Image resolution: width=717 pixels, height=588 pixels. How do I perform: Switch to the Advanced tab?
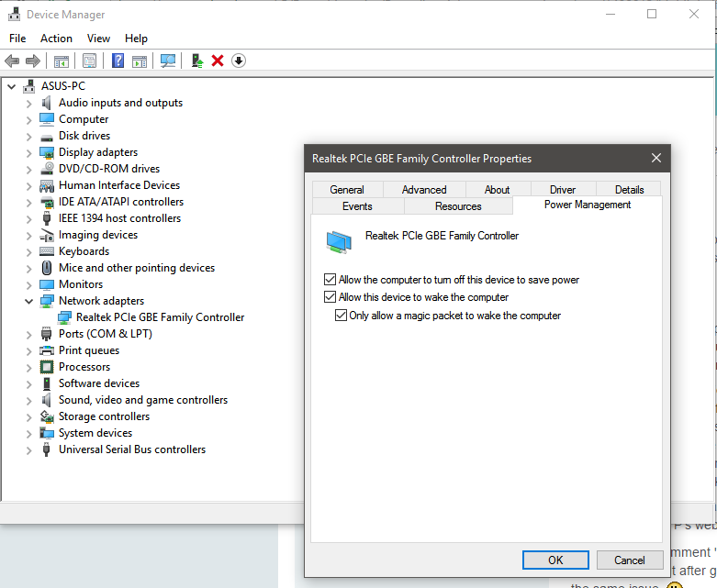424,190
